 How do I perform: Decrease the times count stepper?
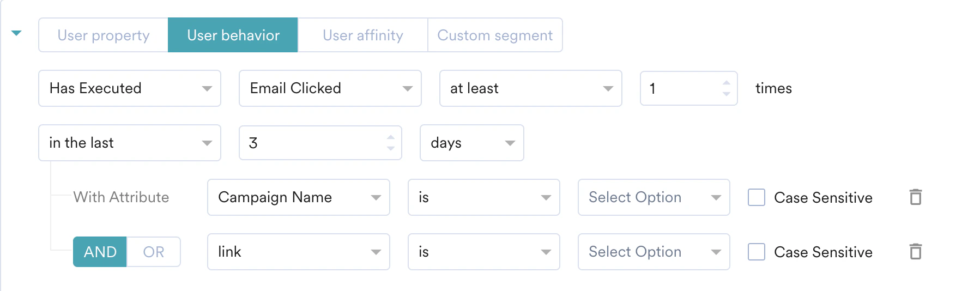tap(726, 94)
